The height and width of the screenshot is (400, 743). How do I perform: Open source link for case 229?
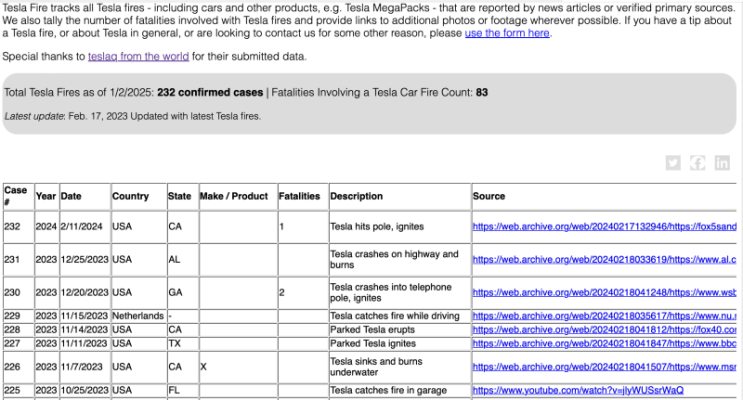point(604,316)
